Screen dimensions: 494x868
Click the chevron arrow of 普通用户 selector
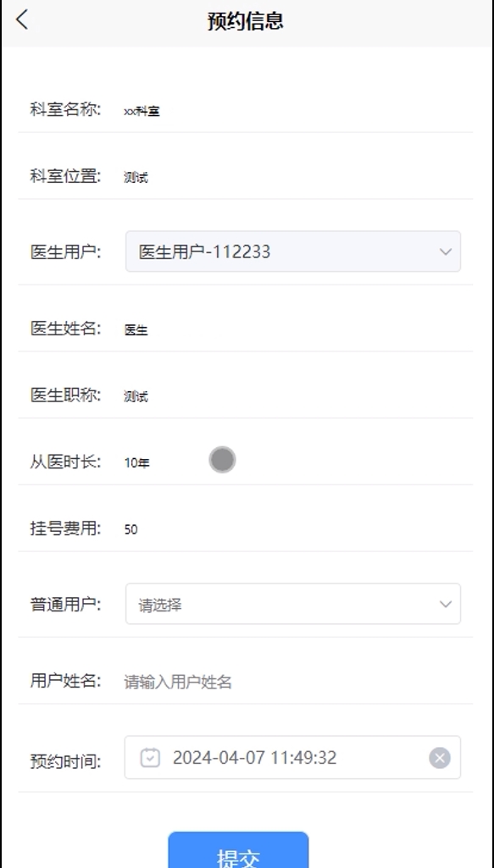(445, 604)
